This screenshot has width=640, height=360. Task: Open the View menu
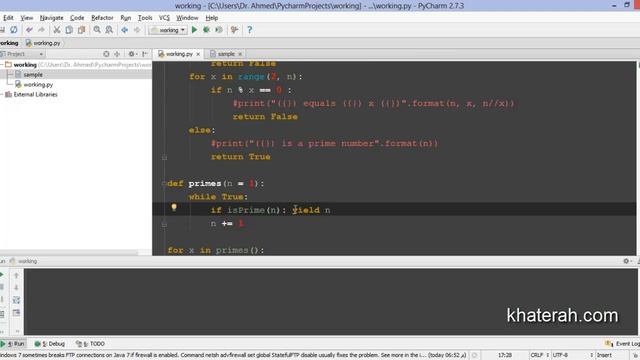[x=27, y=18]
